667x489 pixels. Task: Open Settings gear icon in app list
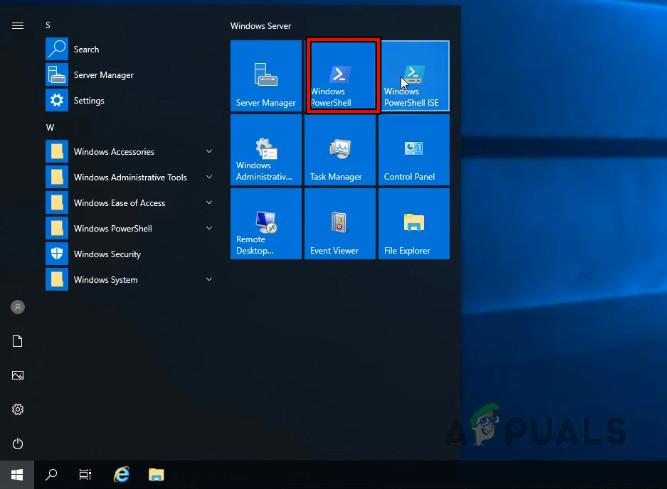tap(57, 100)
